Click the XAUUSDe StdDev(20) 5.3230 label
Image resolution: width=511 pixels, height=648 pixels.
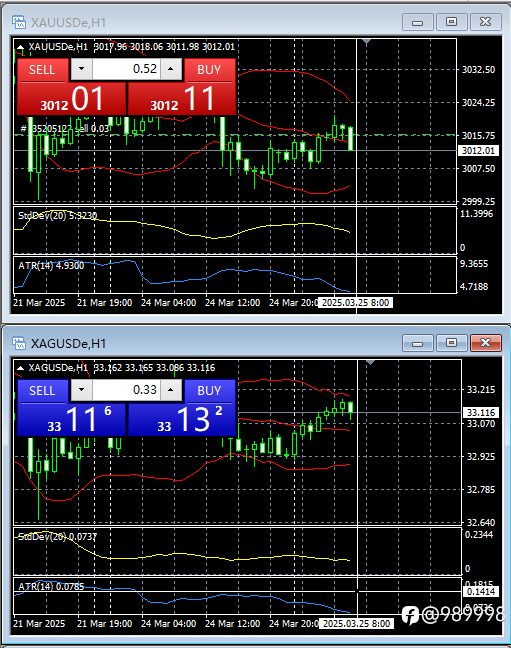(57, 215)
